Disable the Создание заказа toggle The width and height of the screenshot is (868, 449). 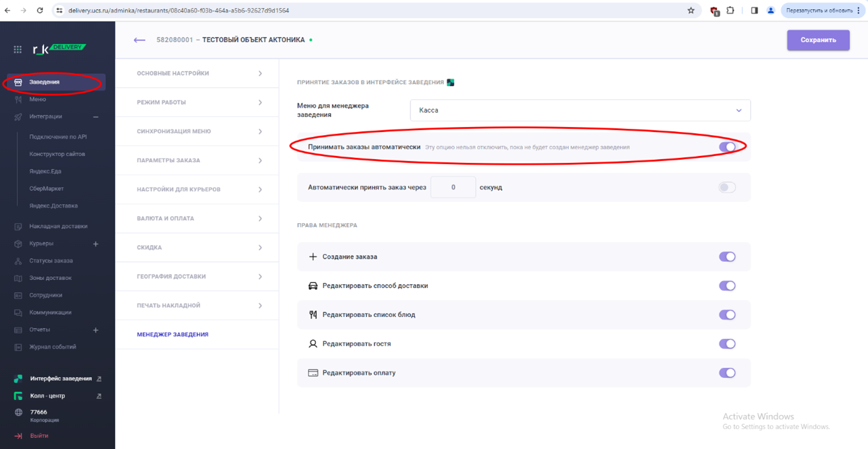727,257
